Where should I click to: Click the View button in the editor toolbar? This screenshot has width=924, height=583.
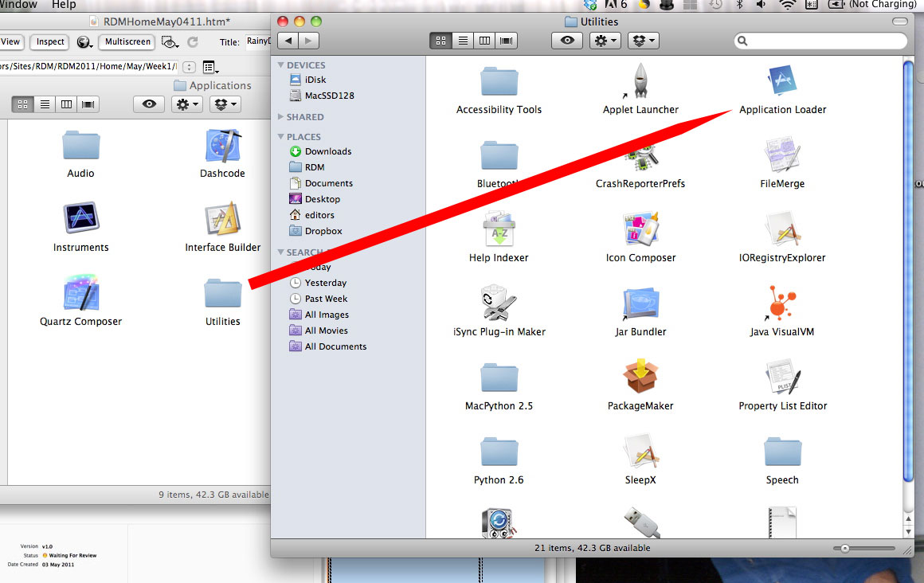[10, 42]
